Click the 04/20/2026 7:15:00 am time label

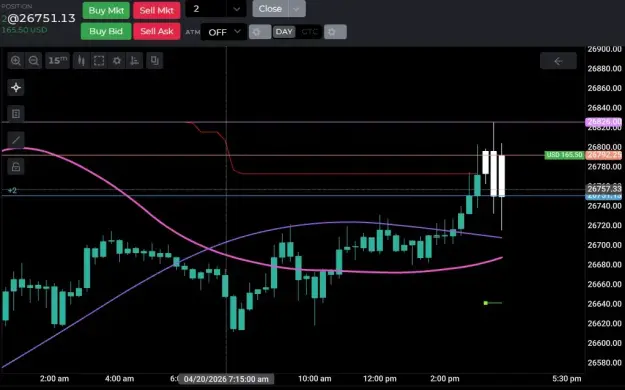pos(226,379)
